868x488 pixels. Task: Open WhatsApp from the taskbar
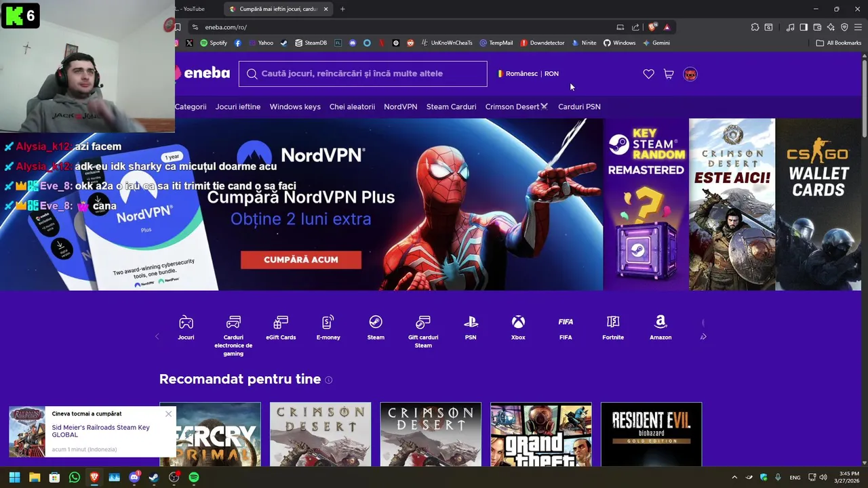pyautogui.click(x=74, y=477)
